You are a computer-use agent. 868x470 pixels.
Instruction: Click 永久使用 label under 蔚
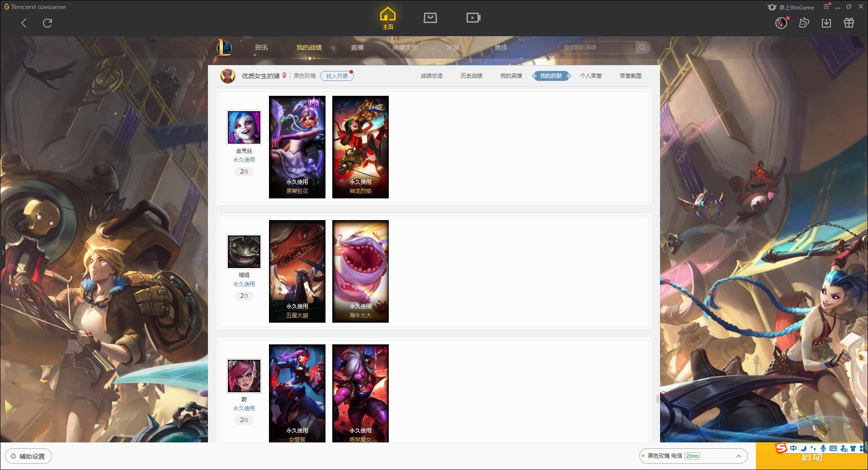pos(244,409)
